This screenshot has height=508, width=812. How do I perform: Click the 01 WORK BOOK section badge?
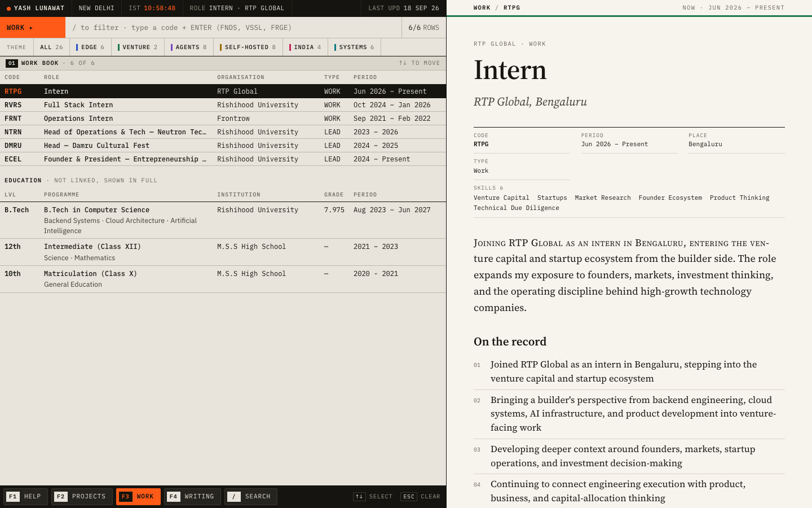tap(12, 63)
